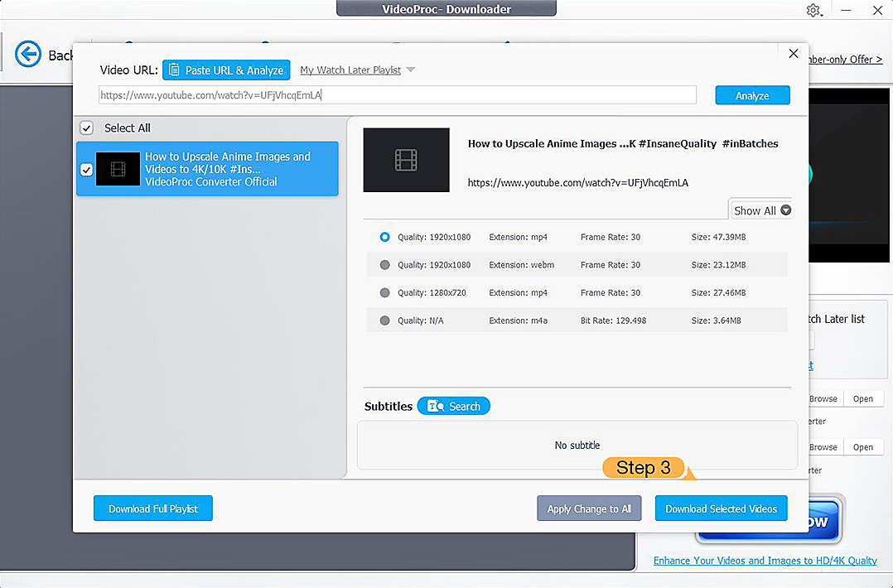Open the settings gear icon
The height and width of the screenshot is (588, 893).
pos(813,10)
